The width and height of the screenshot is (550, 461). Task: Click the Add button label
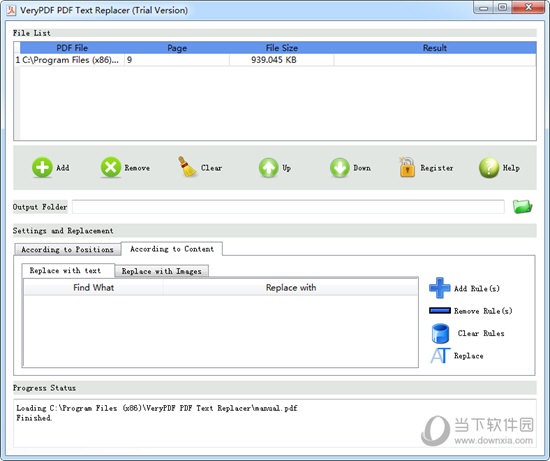63,168
